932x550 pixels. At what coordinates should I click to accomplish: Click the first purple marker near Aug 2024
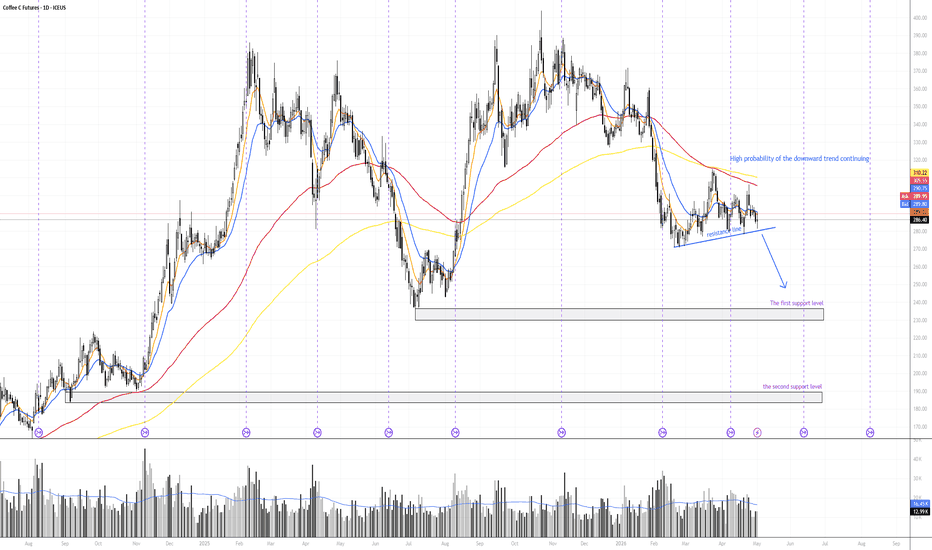click(39, 432)
